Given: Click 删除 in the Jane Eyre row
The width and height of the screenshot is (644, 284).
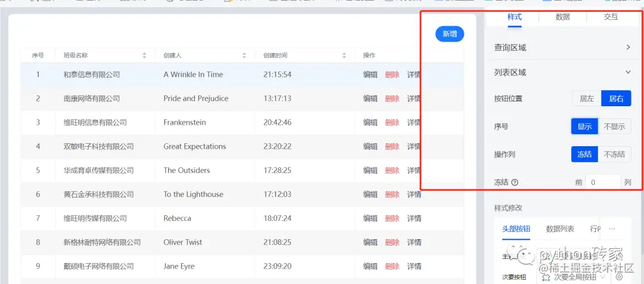Looking at the screenshot, I should pos(392,266).
